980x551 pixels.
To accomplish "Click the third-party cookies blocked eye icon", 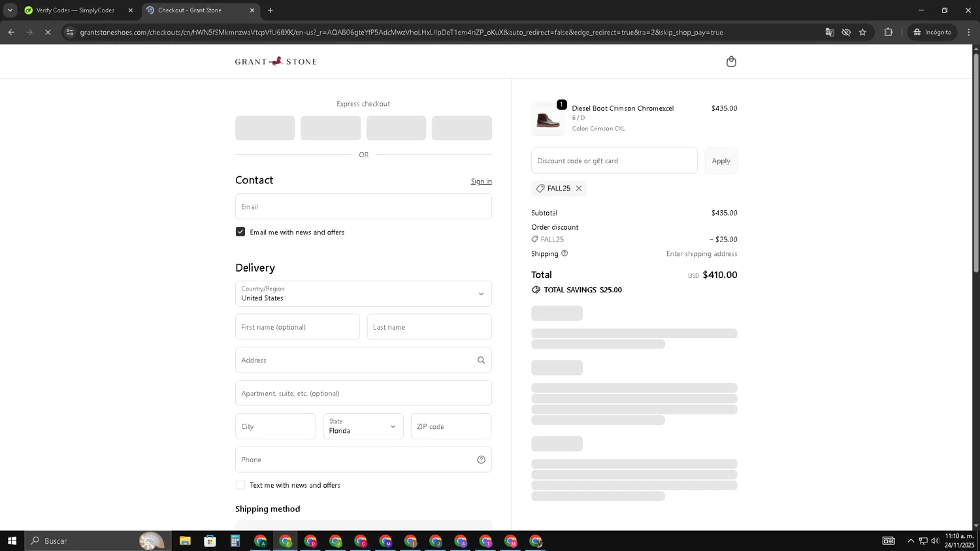I will point(846,32).
